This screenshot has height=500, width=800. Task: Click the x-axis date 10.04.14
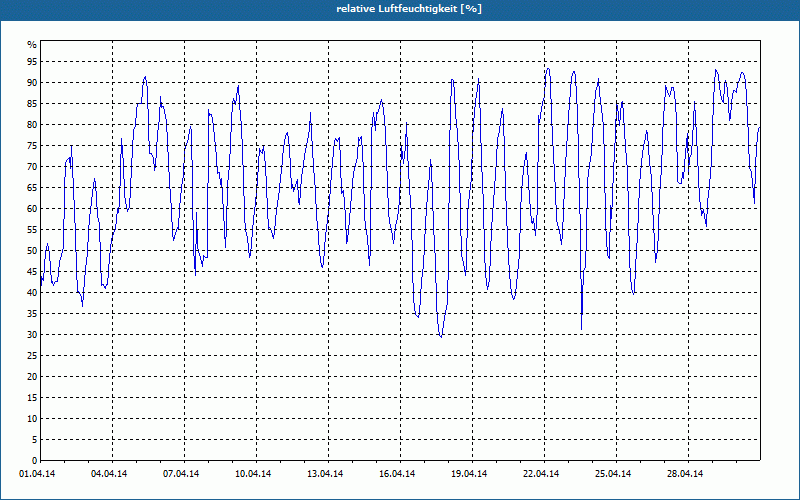253,474
